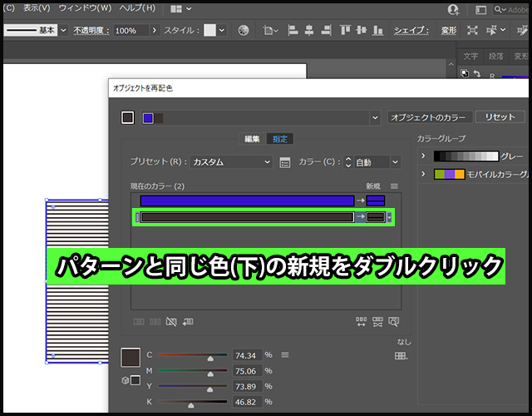
Task: Open the workspace layout switcher icon
Action: [180, 9]
